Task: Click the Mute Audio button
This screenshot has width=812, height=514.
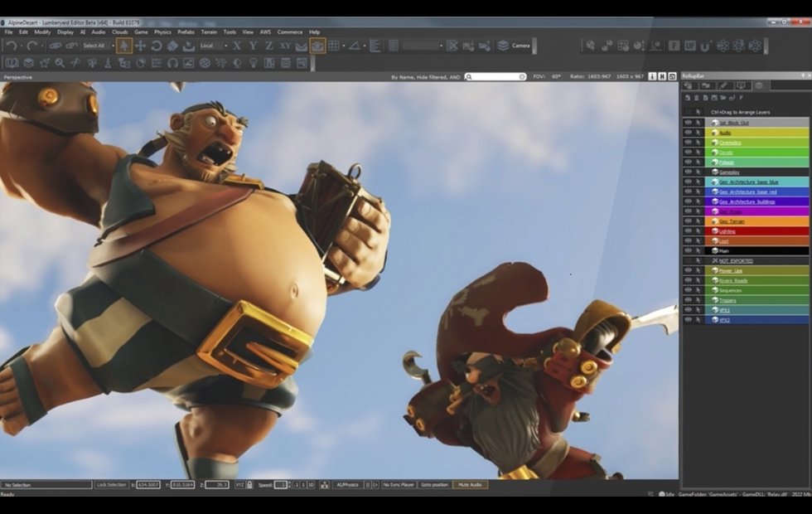Action: coord(470,484)
